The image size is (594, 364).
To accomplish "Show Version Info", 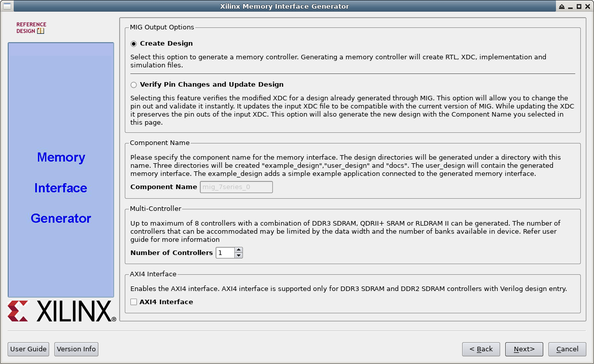I will tap(76, 349).
